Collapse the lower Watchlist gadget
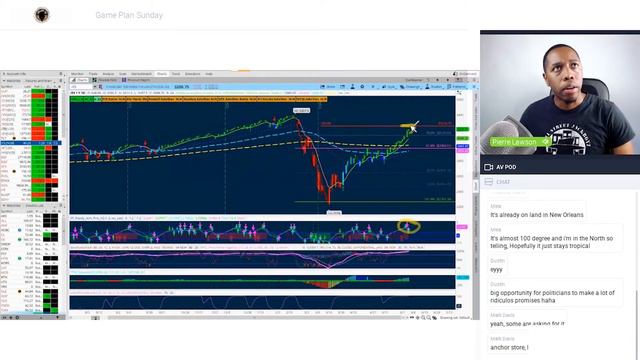This screenshot has width=640, height=360. tap(4, 206)
